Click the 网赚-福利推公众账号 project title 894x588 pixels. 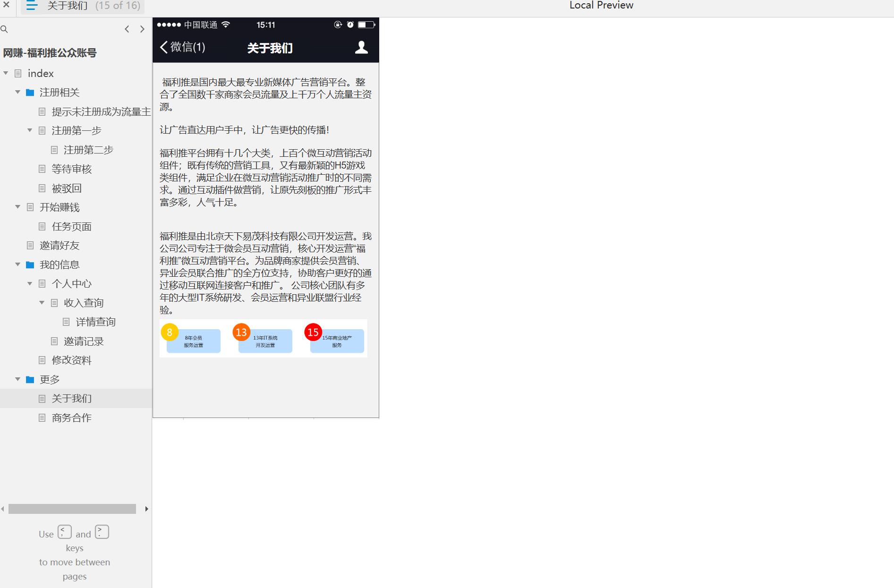coord(50,53)
